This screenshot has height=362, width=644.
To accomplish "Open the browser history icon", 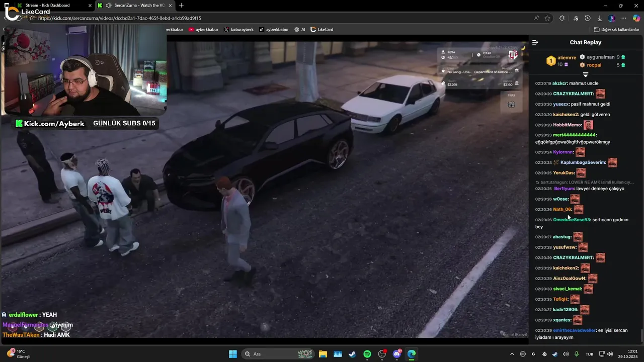I will [x=588, y=18].
